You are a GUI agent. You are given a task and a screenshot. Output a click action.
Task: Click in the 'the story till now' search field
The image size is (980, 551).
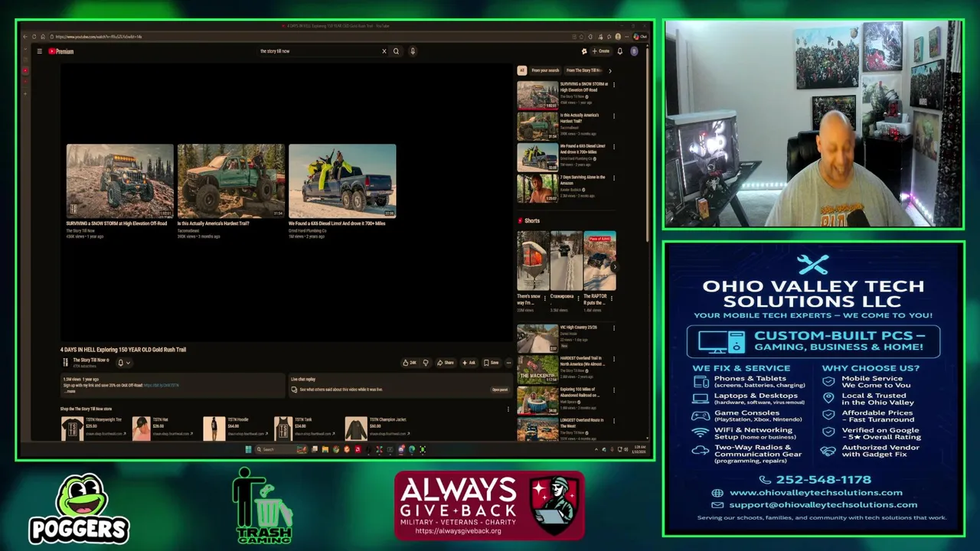[x=318, y=51]
